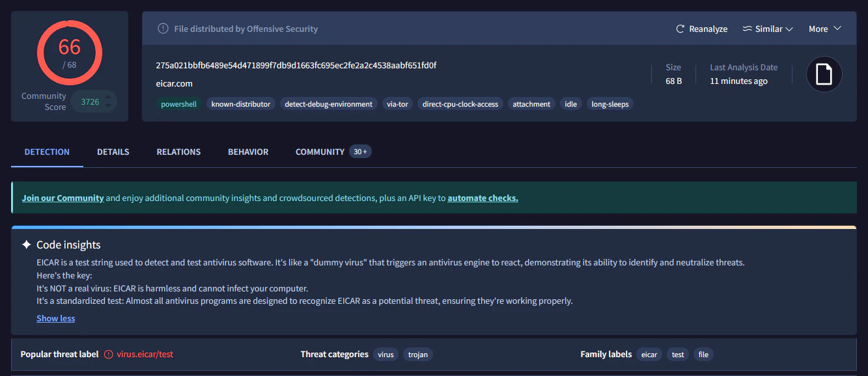Click the info icon beside File distributed
The height and width of the screenshot is (376, 868).
point(163,29)
